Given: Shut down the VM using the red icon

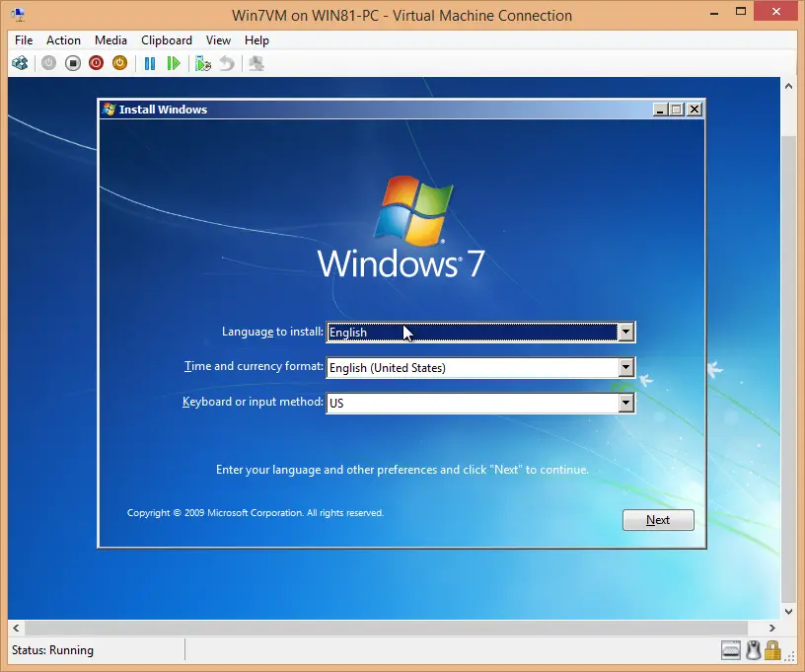Looking at the screenshot, I should (96, 63).
